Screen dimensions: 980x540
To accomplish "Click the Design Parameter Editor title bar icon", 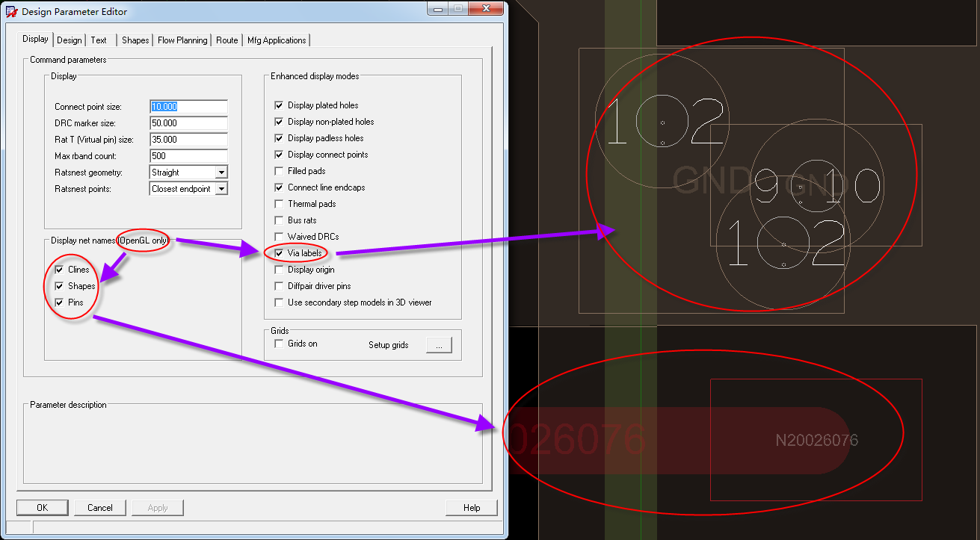I will (x=11, y=11).
